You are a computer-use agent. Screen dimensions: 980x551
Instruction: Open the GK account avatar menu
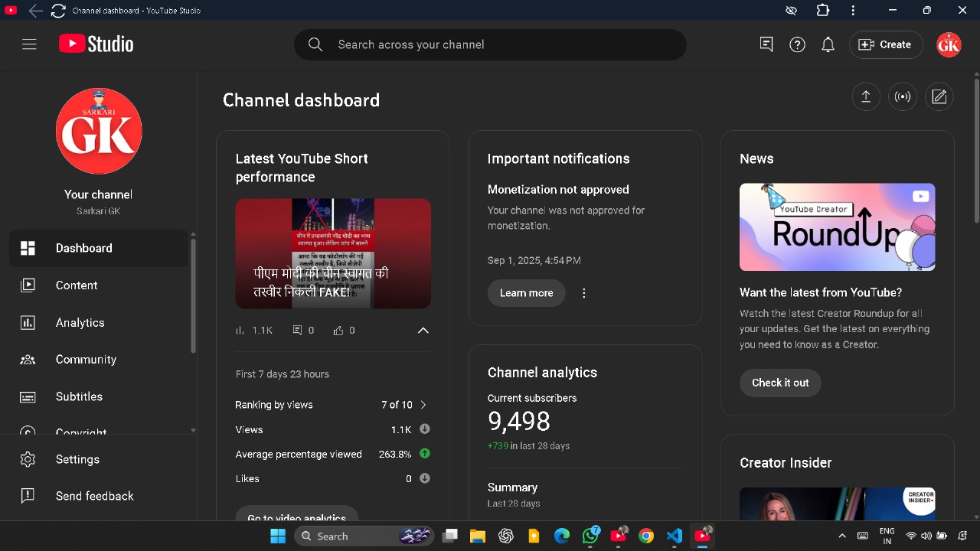(949, 44)
